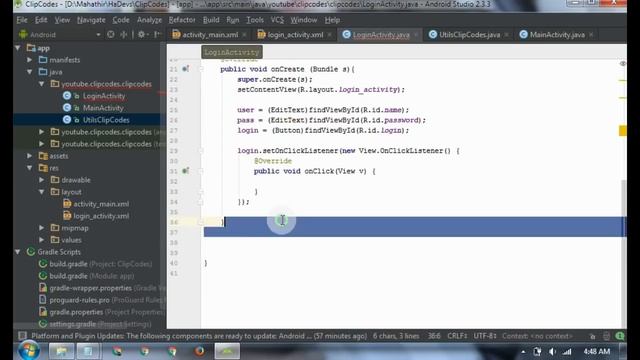Expand the values folder

pyautogui.click(x=41, y=240)
